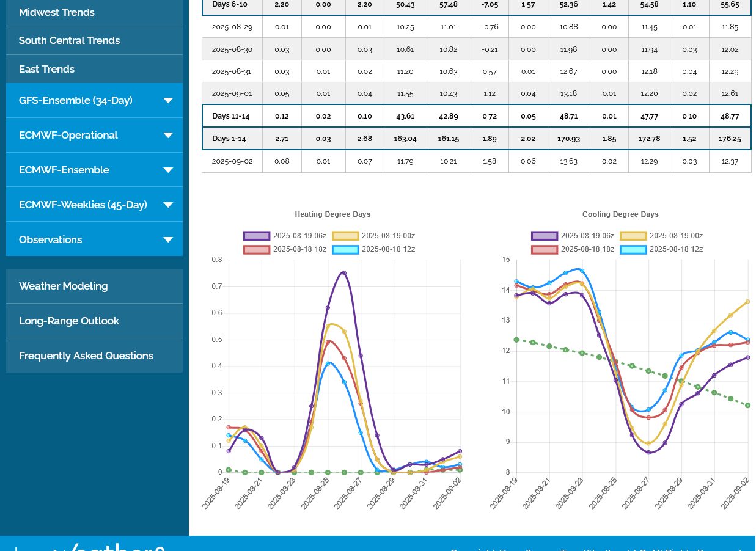Screen dimensions: 756x551
Task: Click red 18z swatch in Cooling Degree legend
Action: (x=544, y=249)
